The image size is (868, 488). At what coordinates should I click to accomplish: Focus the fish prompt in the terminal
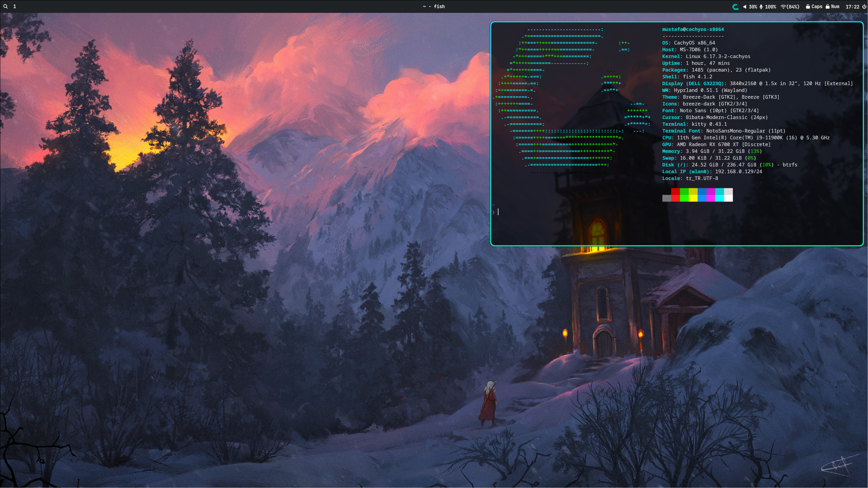tap(496, 212)
